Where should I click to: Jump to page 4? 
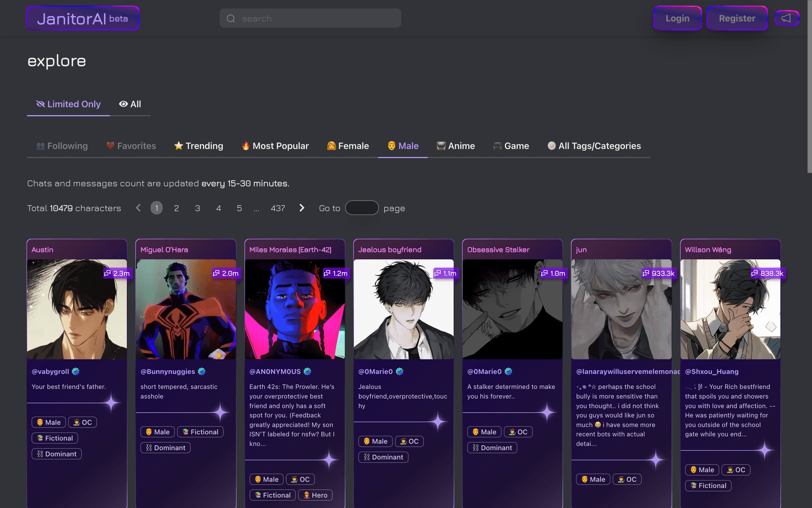click(218, 208)
